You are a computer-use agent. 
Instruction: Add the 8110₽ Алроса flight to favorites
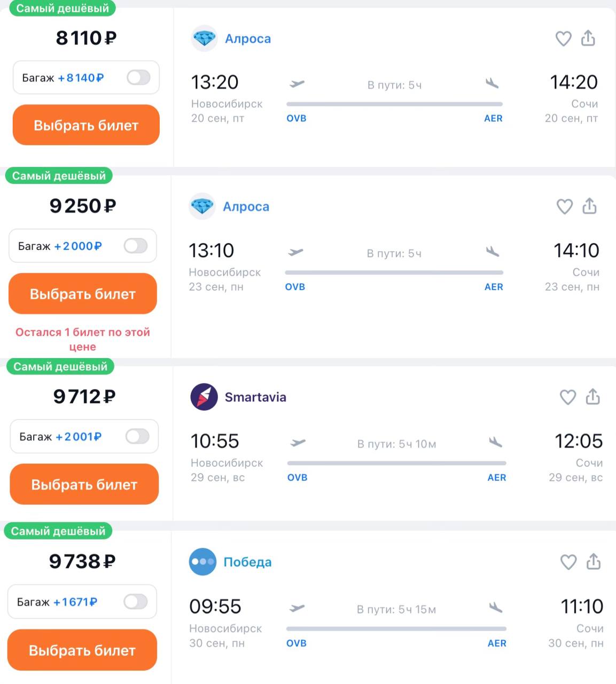563,38
